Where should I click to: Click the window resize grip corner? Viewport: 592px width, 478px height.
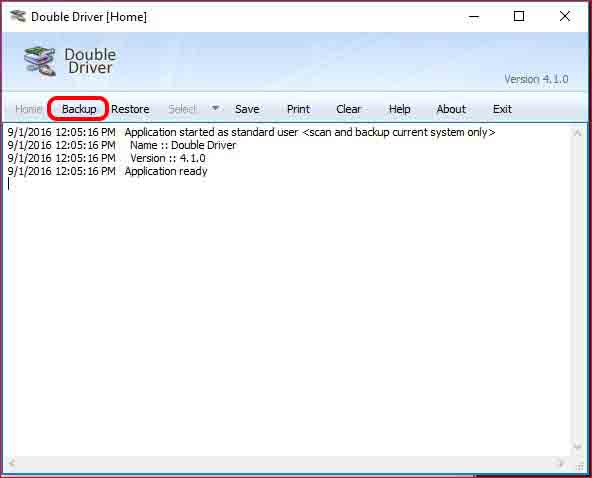click(x=580, y=467)
